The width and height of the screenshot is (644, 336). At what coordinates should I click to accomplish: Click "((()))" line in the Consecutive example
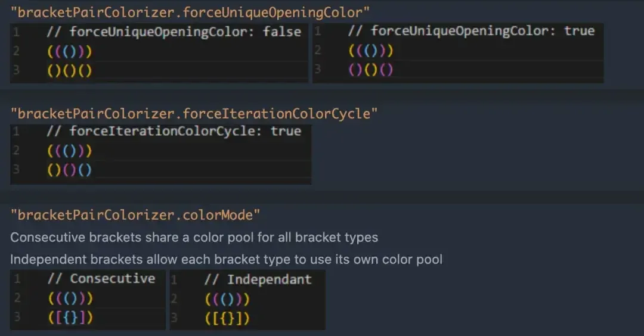click(x=70, y=298)
